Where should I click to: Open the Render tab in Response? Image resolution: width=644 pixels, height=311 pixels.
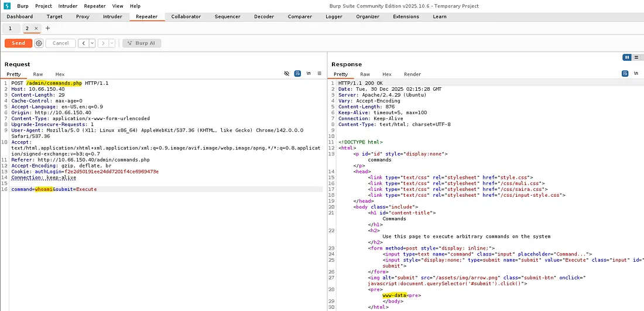click(x=412, y=74)
